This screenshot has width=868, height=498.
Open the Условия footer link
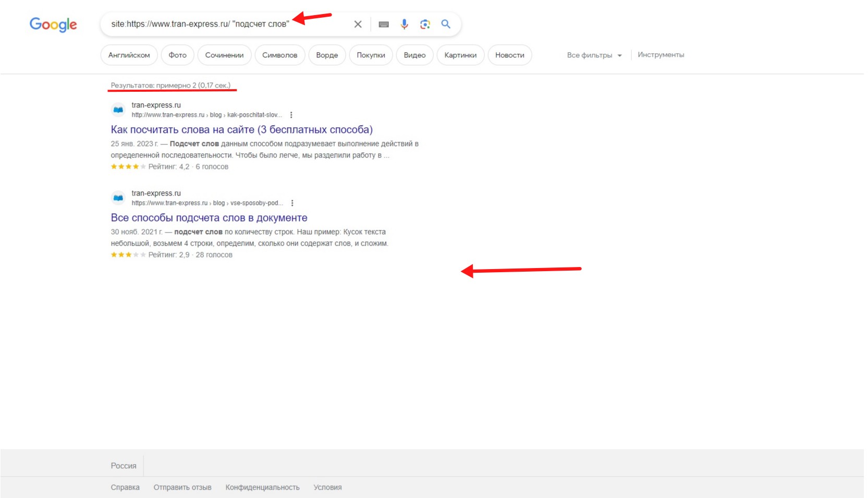point(327,487)
